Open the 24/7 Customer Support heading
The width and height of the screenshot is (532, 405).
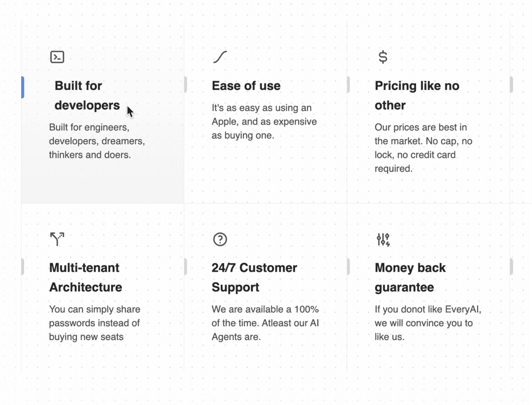click(254, 277)
